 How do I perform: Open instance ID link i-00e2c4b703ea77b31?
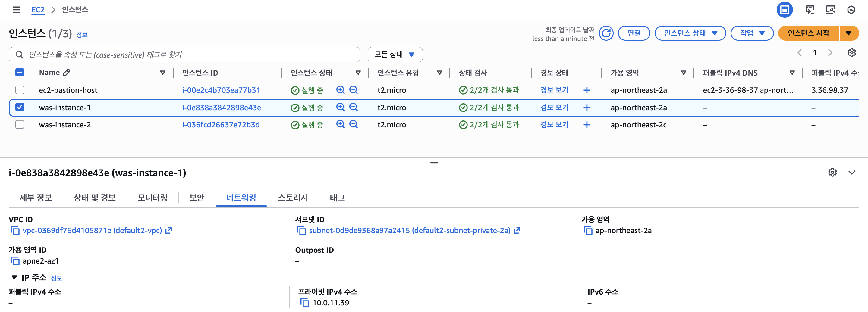(x=221, y=90)
